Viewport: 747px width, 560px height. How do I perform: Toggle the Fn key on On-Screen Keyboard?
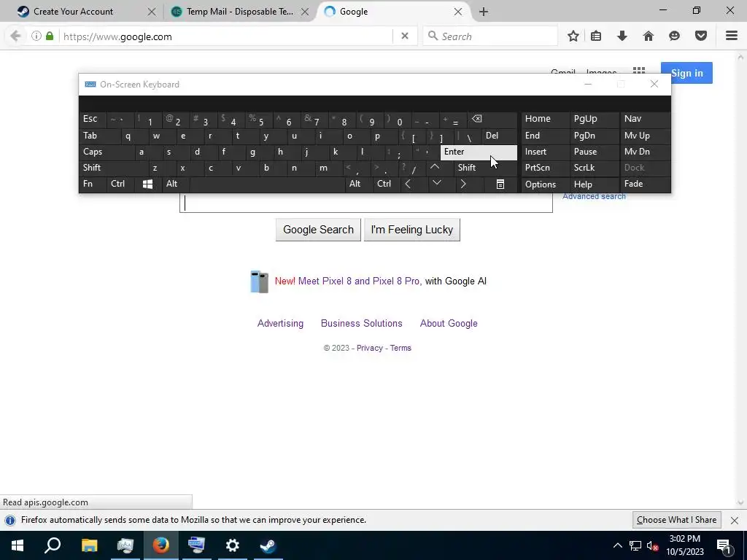(x=93, y=184)
